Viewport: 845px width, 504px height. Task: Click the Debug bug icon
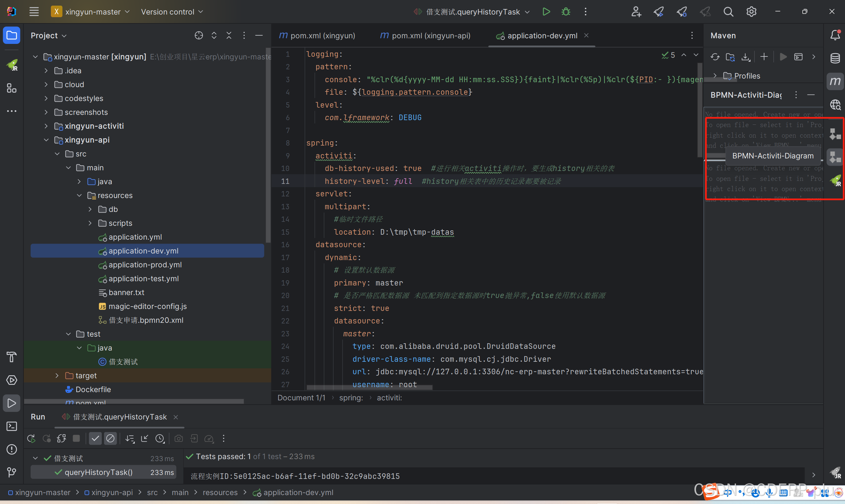click(566, 12)
